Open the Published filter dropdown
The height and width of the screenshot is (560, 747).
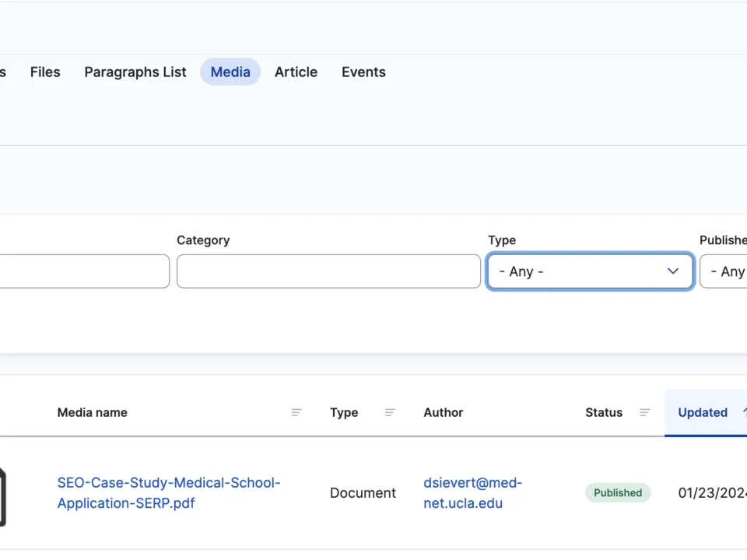[x=728, y=271]
